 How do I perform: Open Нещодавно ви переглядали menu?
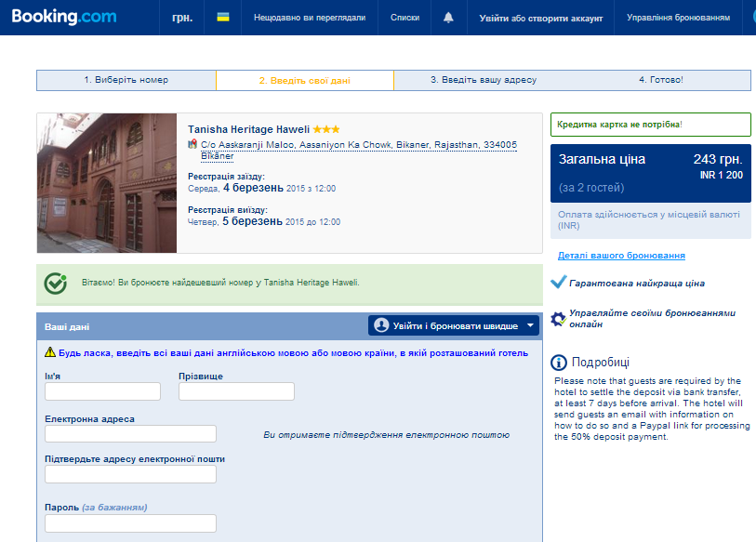310,18
